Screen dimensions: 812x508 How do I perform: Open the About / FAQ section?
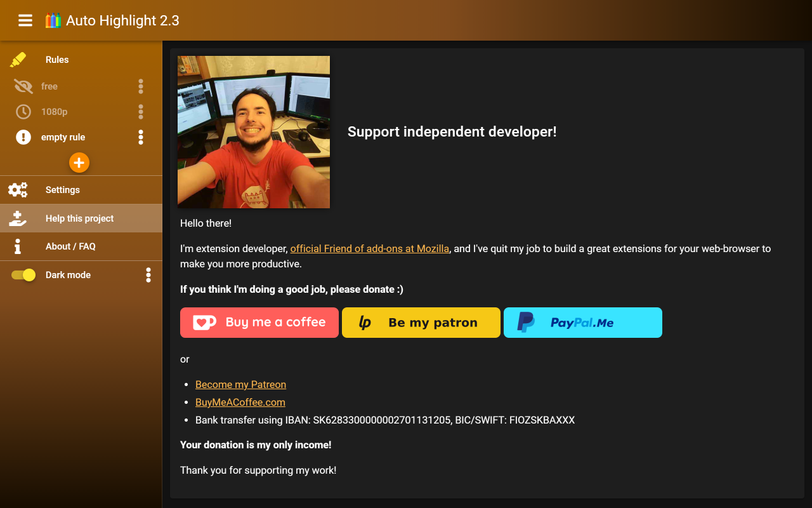70,246
